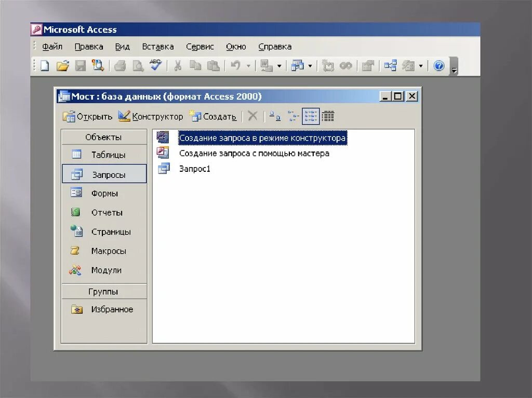Switch to Large Icons view

(x=275, y=116)
